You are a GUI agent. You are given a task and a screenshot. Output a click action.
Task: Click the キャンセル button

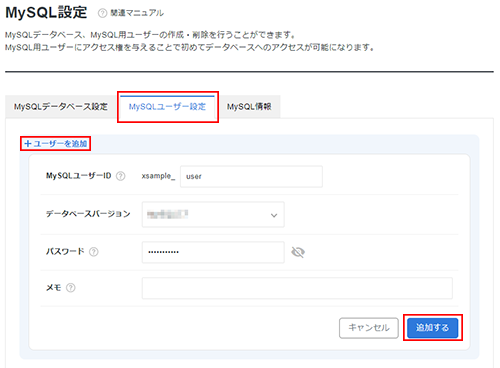tap(369, 328)
